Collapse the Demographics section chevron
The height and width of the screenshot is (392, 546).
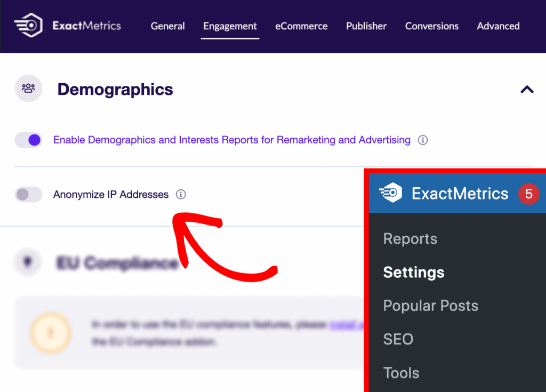527,90
